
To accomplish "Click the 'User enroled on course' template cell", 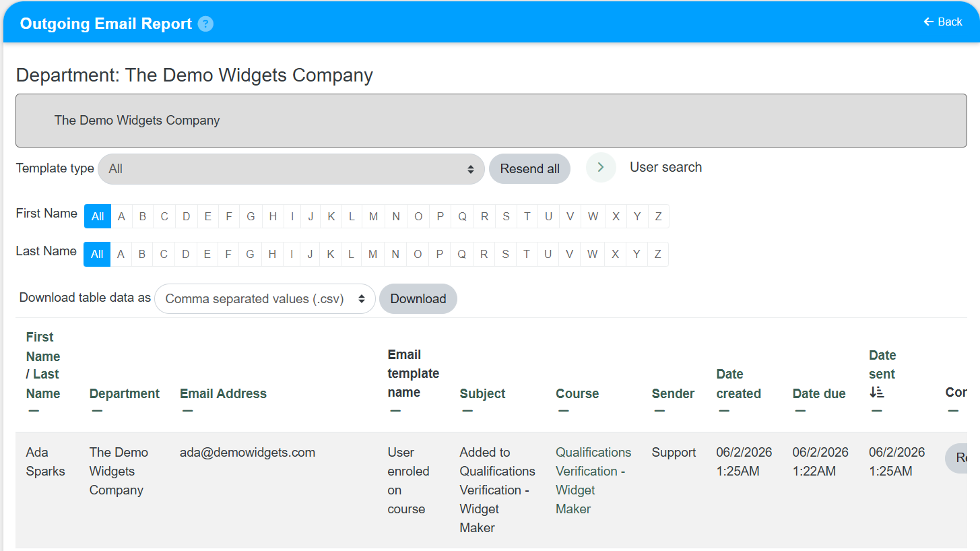I will click(408, 480).
